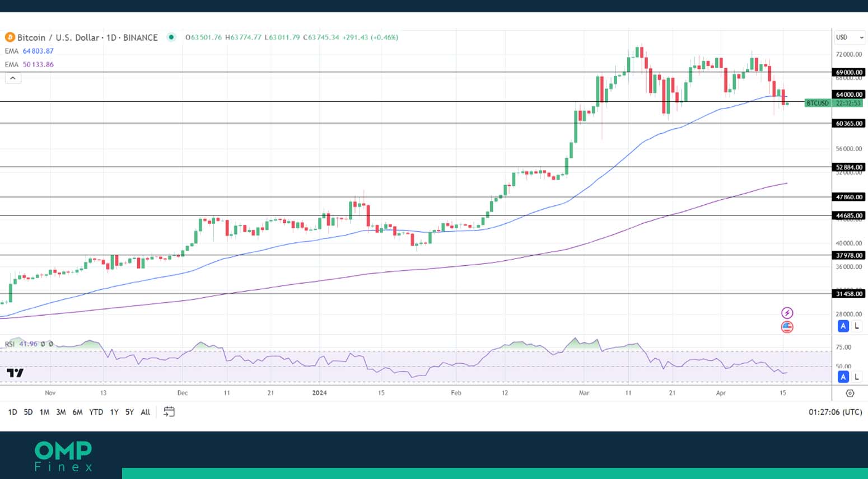Click the Bitcoin symbol icon
868x479 pixels.
10,37
